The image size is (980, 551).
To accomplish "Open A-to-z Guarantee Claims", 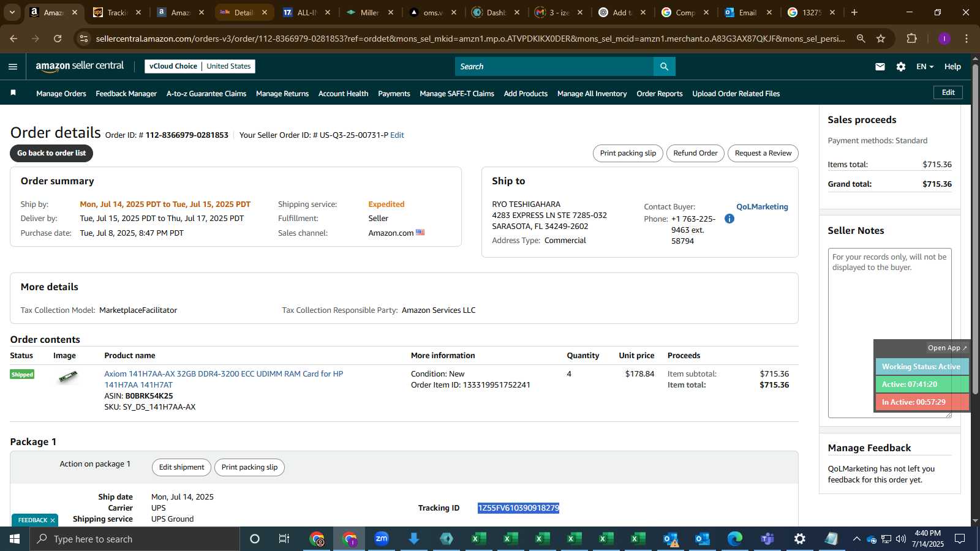I will [206, 94].
